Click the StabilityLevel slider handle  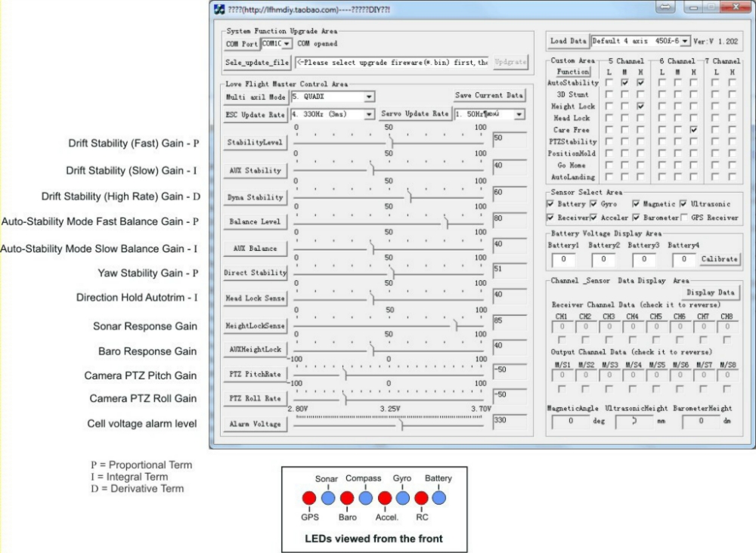pyautogui.click(x=390, y=141)
